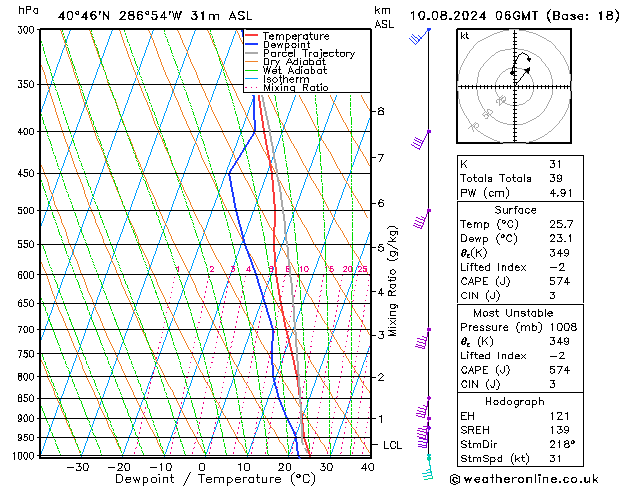Click the "LCL" marker label
This screenshot has width=629, height=486.
[x=392, y=445]
